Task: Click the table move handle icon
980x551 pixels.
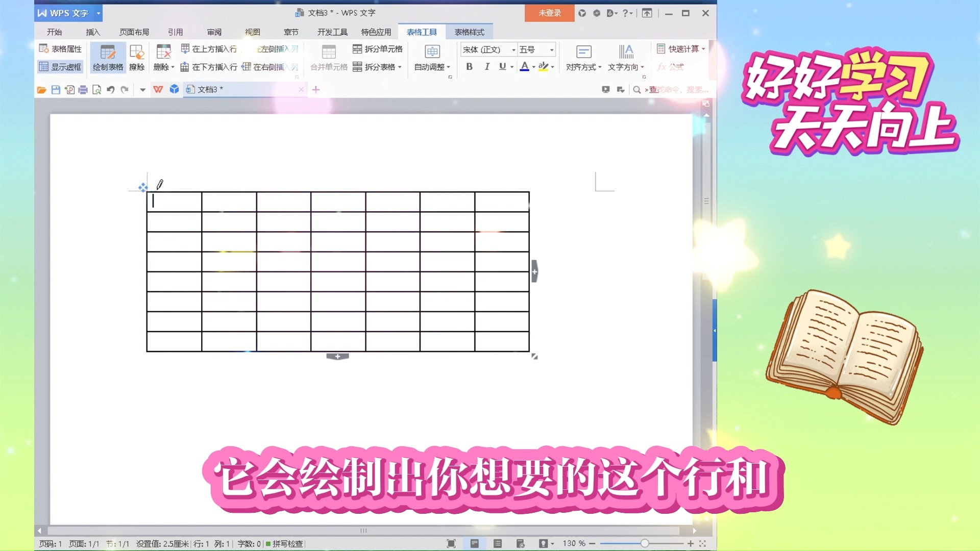Action: [x=143, y=187]
